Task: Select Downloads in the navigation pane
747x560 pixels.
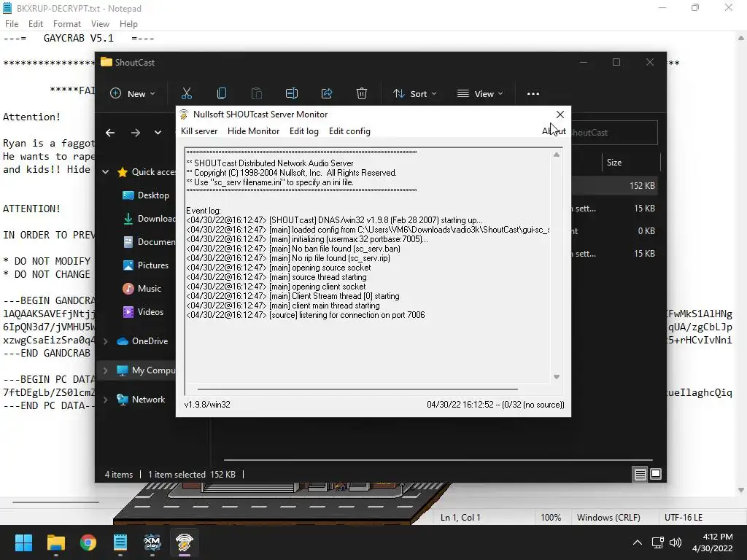Action: [x=150, y=219]
